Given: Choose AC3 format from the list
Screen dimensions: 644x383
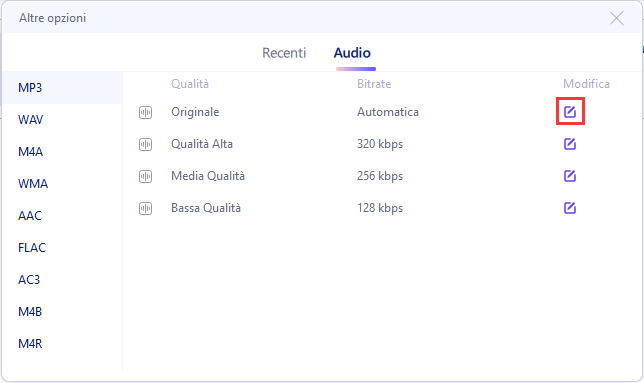Looking at the screenshot, I should point(62,280).
